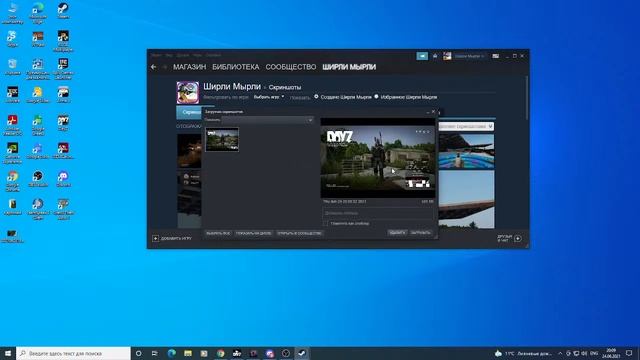640x360 pixels.
Task: Open the Показать dropdown in the uploader dialog
Action: click(x=268, y=120)
